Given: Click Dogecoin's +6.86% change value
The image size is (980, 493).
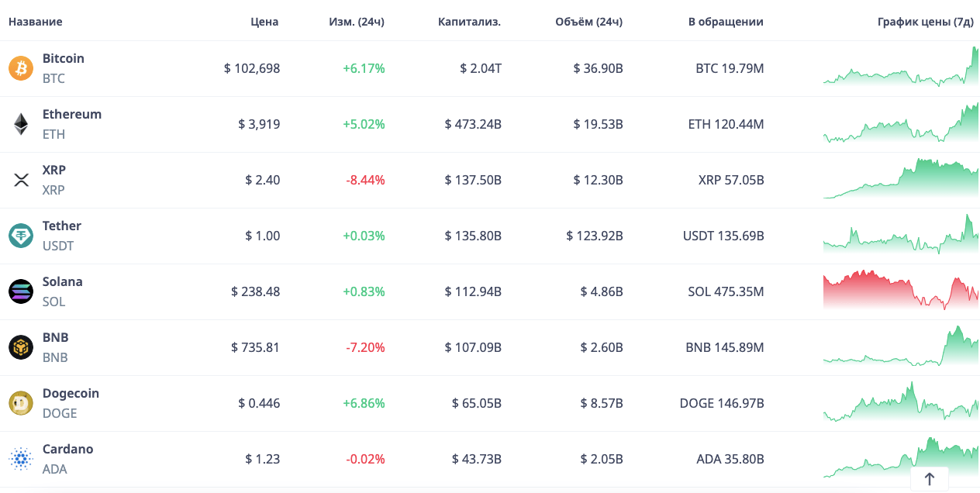Looking at the screenshot, I should pyautogui.click(x=364, y=403).
